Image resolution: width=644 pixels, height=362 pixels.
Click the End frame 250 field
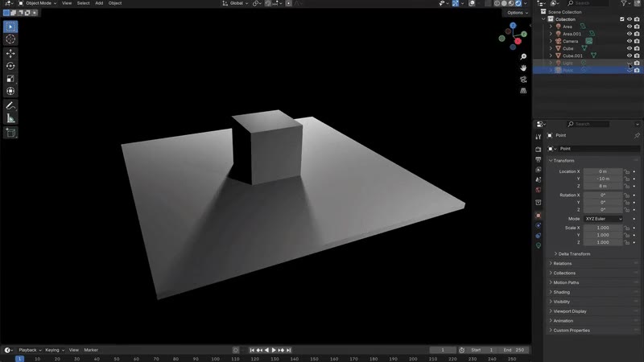point(514,350)
